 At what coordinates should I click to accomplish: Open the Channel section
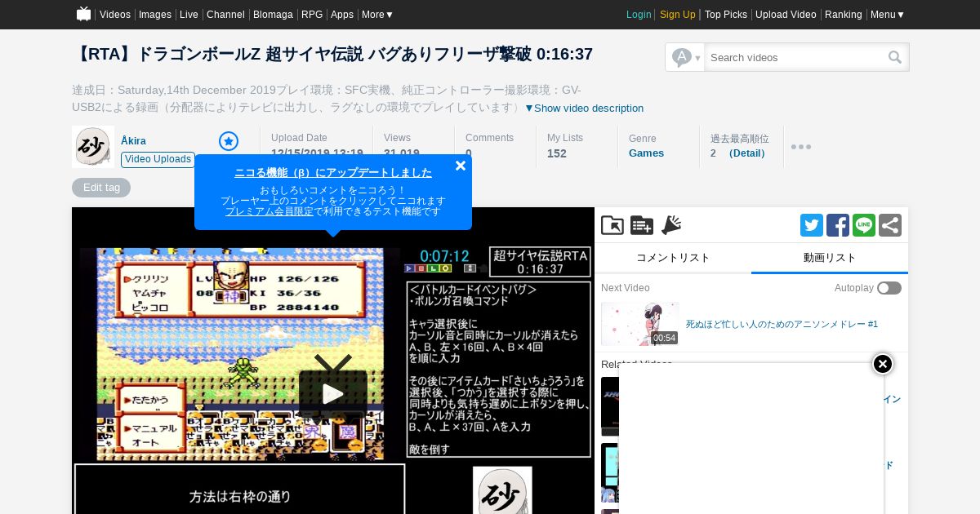pyautogui.click(x=225, y=15)
